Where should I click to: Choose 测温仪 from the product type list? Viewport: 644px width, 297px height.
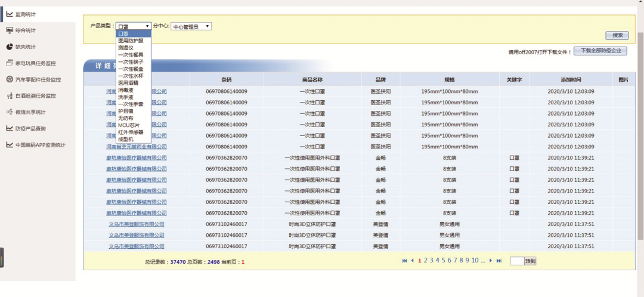point(134,48)
